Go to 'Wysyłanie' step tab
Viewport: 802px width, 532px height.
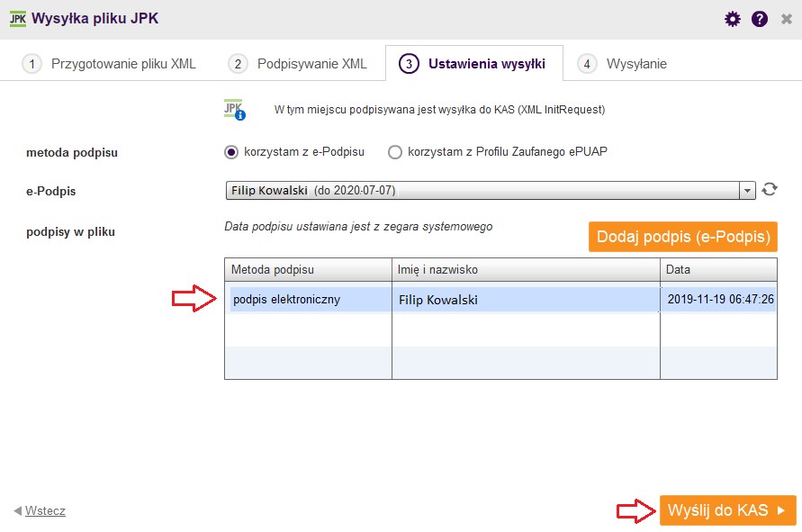tap(623, 64)
